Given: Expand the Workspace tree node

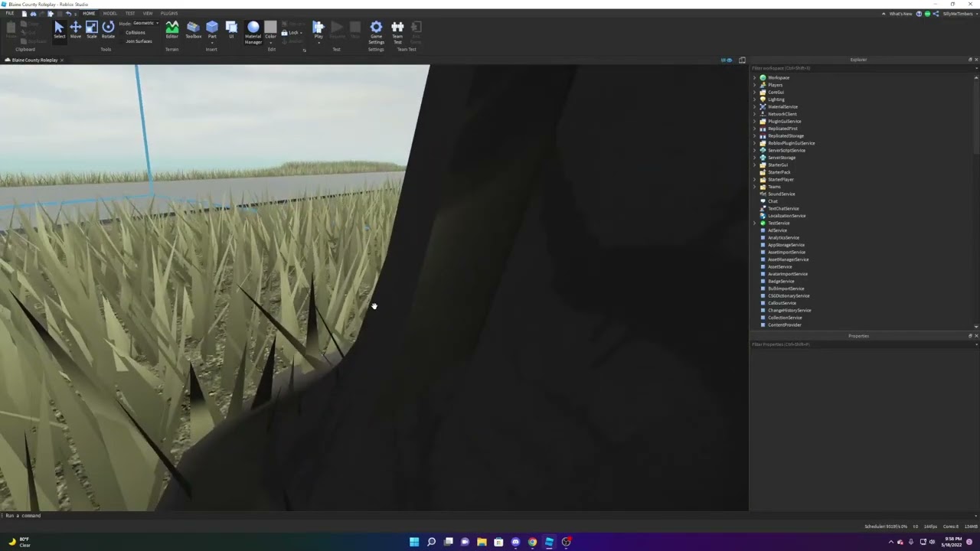Looking at the screenshot, I should 755,78.
